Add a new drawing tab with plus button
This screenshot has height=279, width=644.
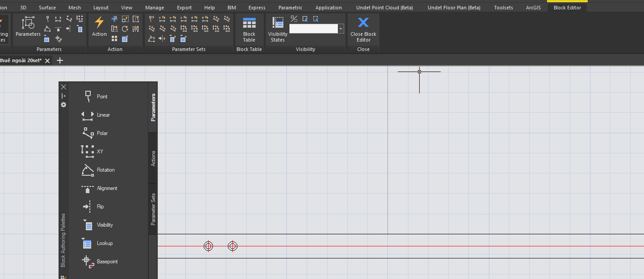[x=60, y=60]
